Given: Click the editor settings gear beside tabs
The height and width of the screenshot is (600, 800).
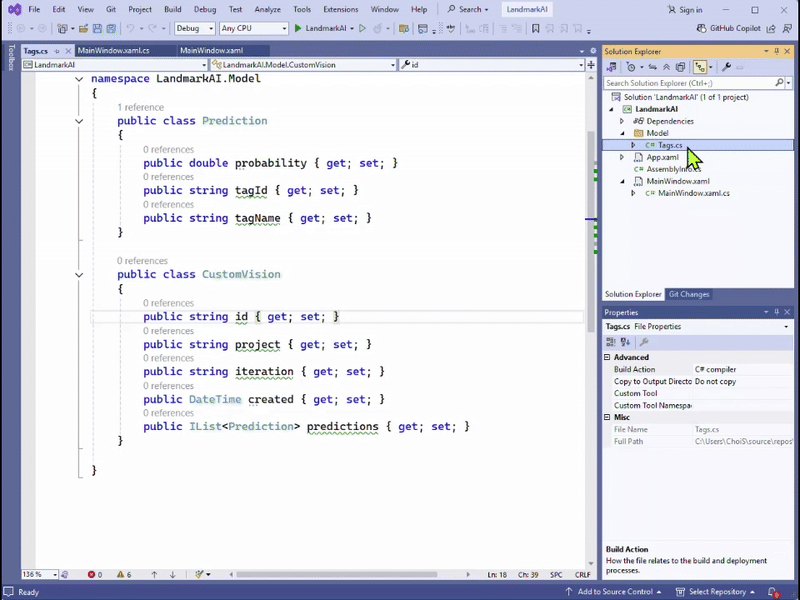Looking at the screenshot, I should pos(593,51).
